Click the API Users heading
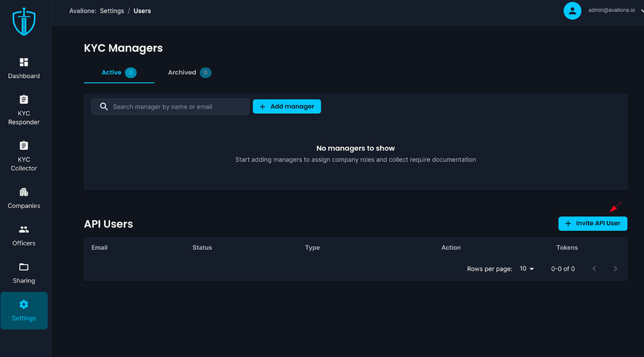 108,224
